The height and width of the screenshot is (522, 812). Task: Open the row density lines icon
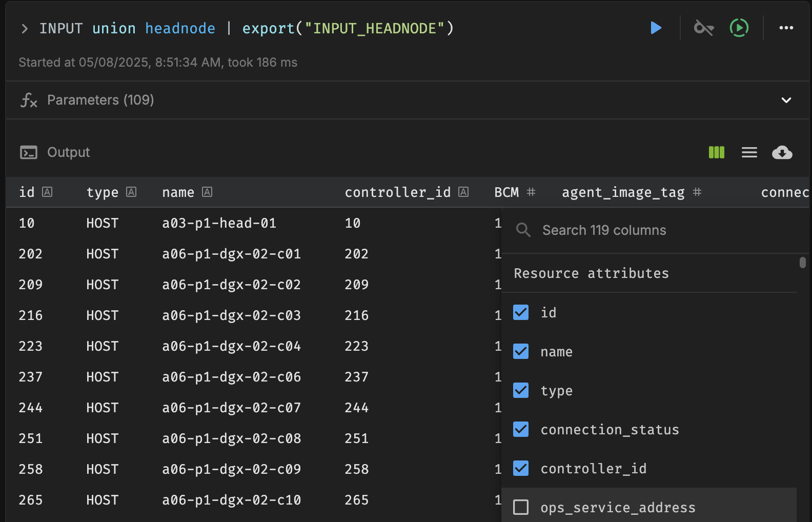tap(749, 152)
